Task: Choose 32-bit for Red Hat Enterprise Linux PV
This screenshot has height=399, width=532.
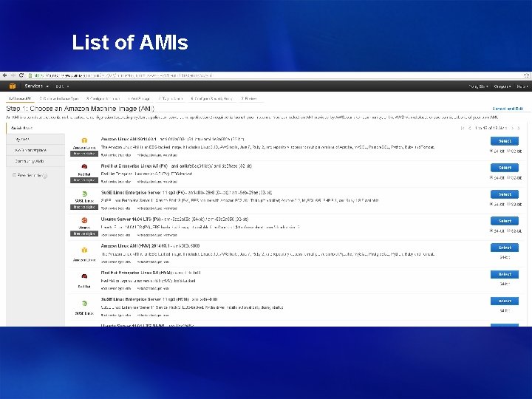Action: [508, 177]
